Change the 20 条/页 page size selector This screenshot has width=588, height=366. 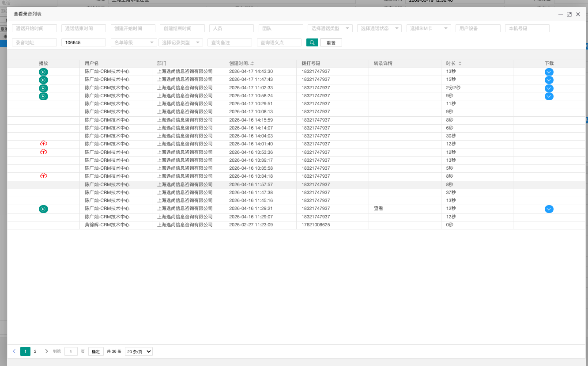[139, 351]
